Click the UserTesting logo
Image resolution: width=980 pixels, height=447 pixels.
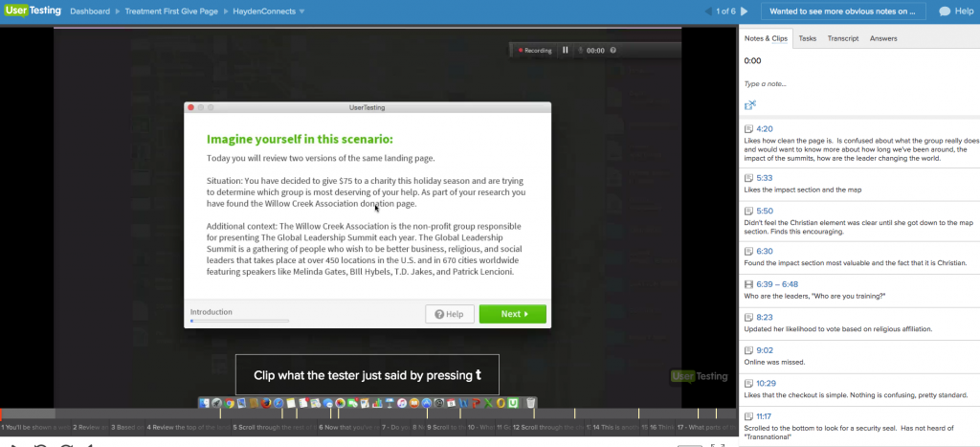click(x=31, y=11)
